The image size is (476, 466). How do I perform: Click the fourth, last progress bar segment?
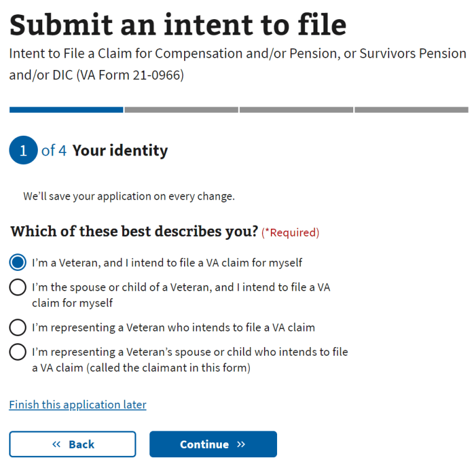tap(411, 110)
